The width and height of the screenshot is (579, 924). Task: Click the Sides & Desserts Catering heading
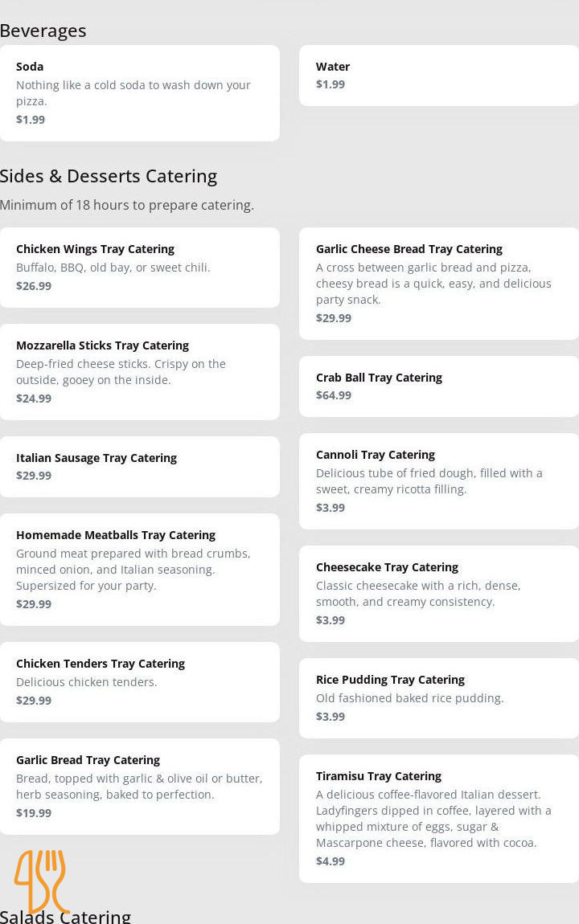click(x=109, y=176)
